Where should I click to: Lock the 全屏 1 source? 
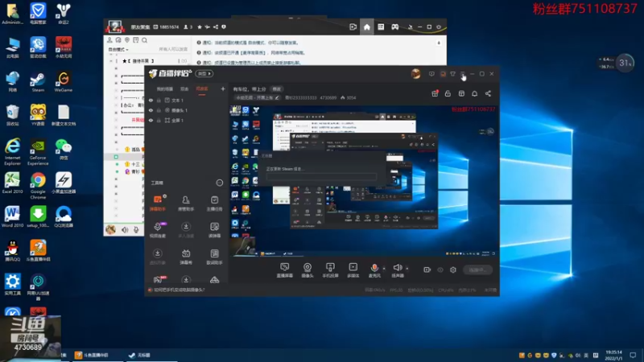(x=159, y=121)
